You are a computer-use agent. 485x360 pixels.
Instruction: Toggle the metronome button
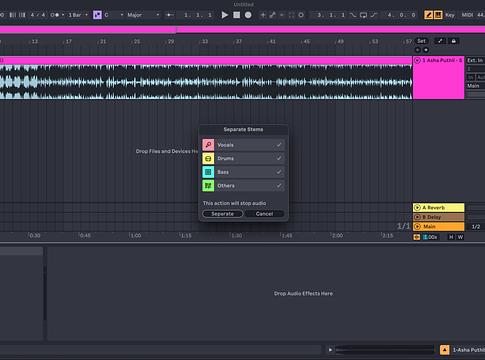tap(55, 15)
